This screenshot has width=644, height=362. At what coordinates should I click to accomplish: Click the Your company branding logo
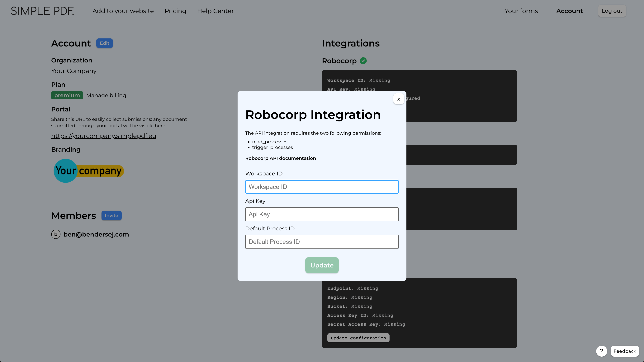click(x=89, y=171)
